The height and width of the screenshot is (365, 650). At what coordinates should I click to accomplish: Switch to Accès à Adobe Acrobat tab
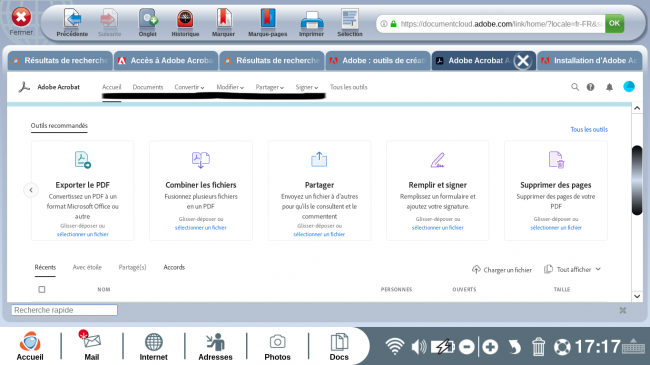(166, 61)
